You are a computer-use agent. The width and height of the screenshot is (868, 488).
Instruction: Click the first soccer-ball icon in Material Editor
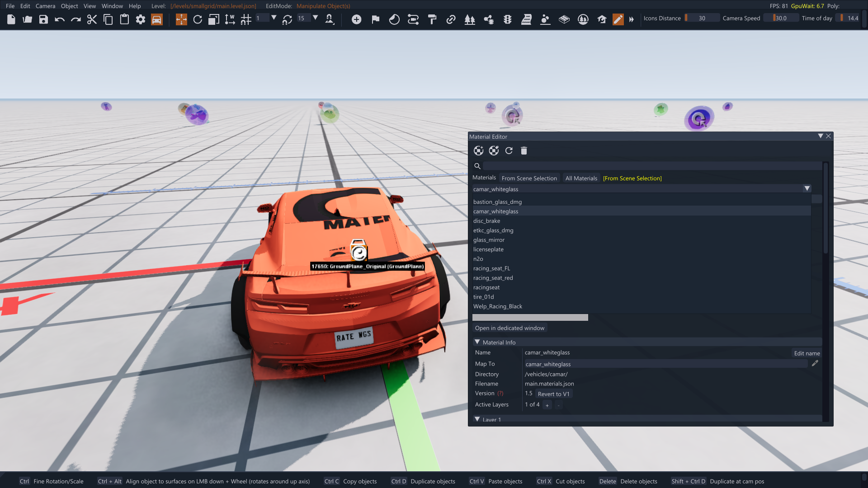click(478, 151)
